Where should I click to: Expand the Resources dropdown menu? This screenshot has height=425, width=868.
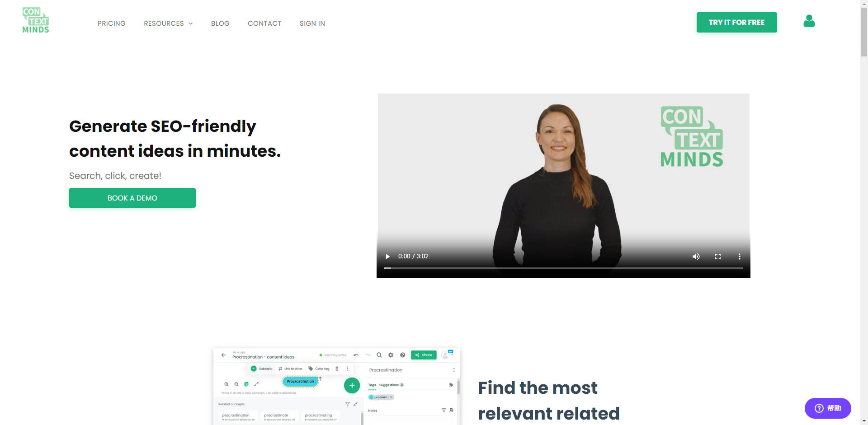pyautogui.click(x=168, y=23)
